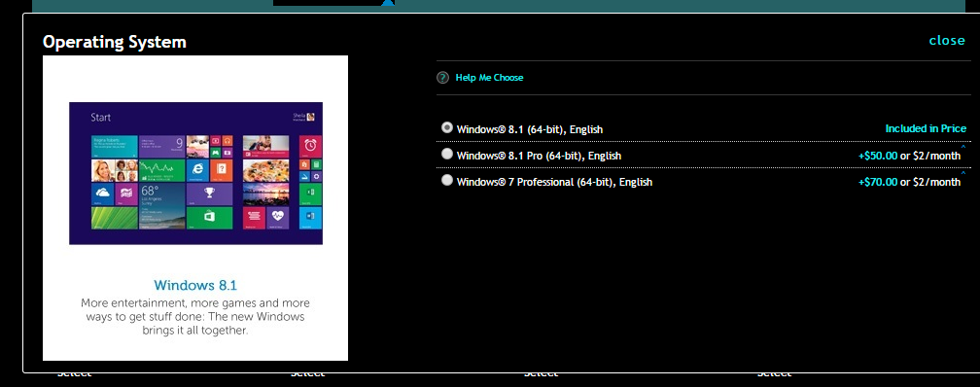
Task: Click the caret footnote beside the +$50.00 price
Action: pos(963,147)
